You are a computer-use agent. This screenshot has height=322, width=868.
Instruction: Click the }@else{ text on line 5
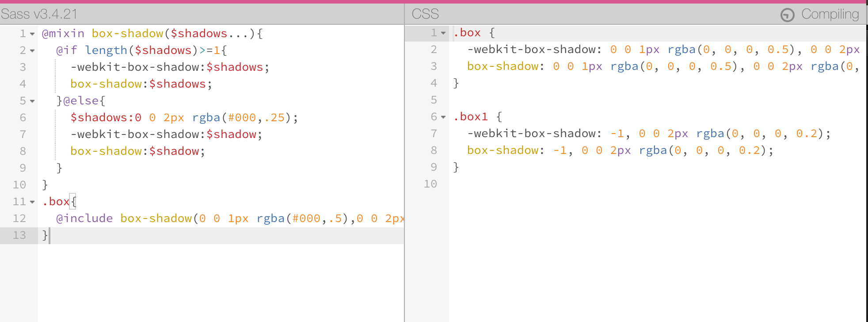tap(81, 101)
